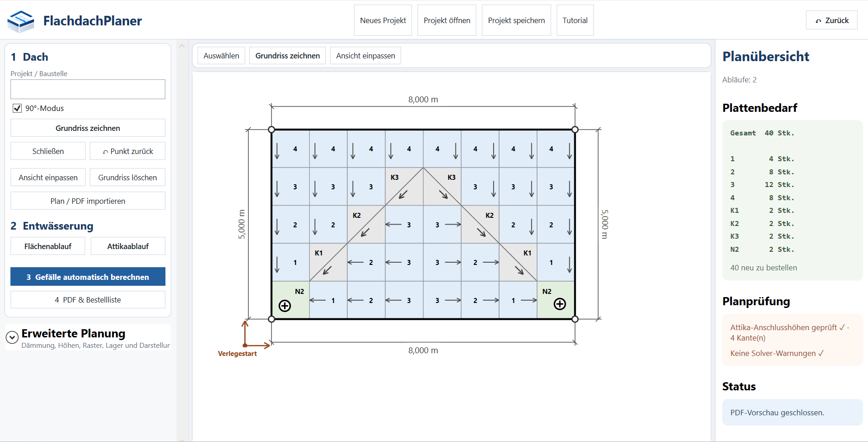Click Ansicht einpassen in the left panel
The width and height of the screenshot is (868, 442).
click(x=48, y=178)
